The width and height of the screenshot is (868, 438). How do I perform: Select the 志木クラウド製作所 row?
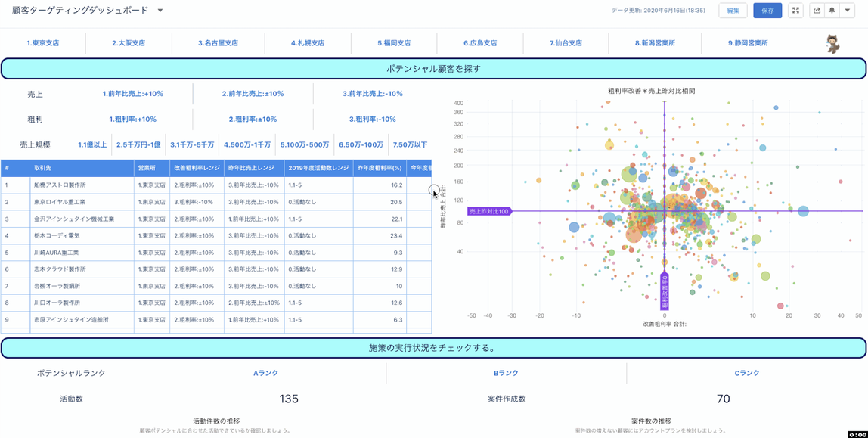tap(216, 269)
